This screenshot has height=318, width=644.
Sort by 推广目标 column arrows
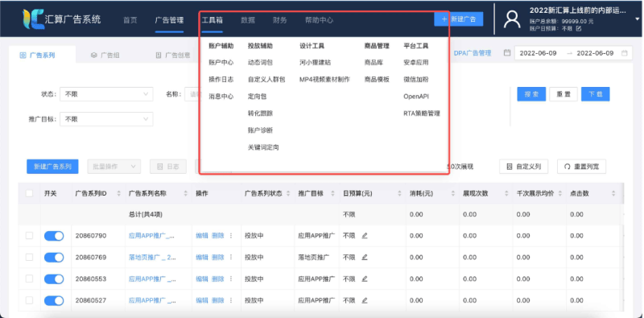point(332,193)
